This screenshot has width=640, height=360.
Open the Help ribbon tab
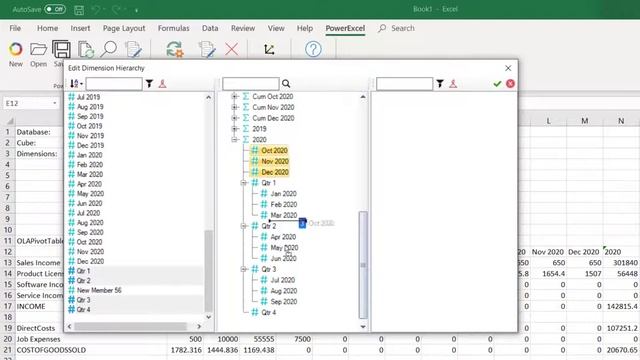[x=304, y=28]
